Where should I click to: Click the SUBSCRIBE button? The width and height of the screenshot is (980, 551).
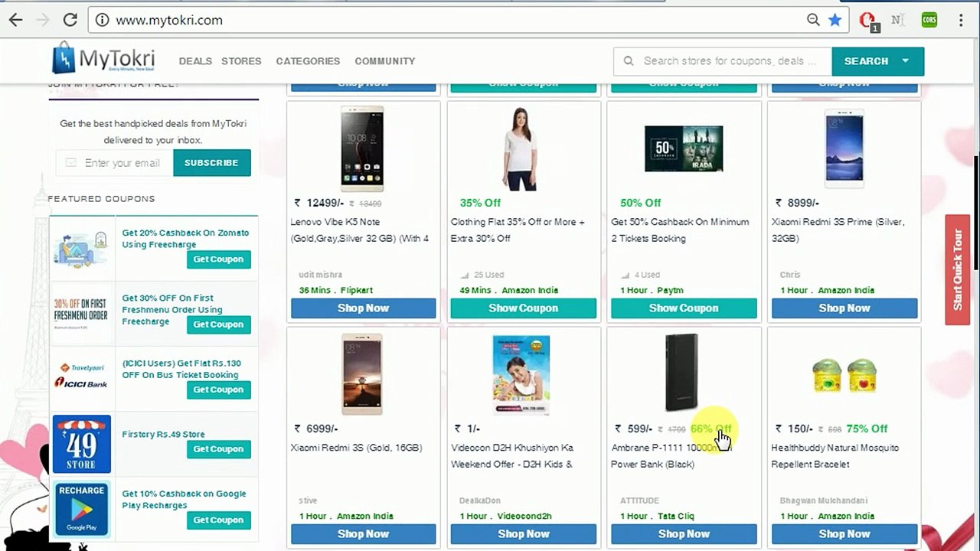(x=211, y=163)
